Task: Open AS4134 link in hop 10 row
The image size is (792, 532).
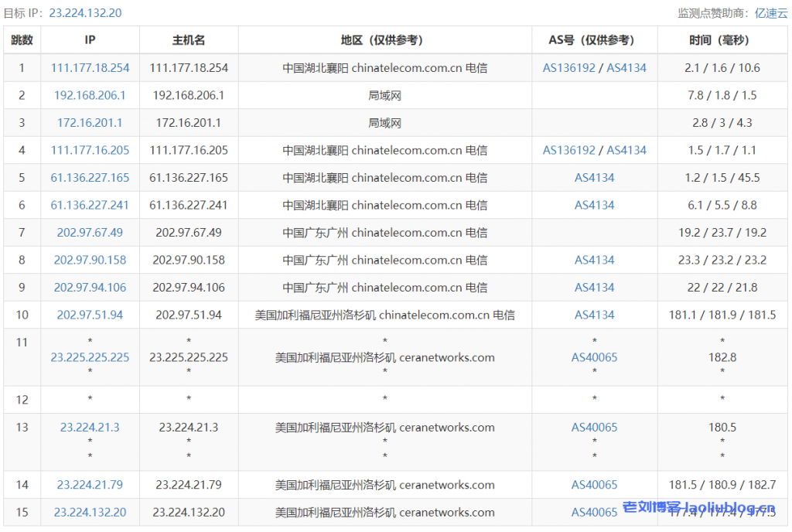Action: pos(594,315)
